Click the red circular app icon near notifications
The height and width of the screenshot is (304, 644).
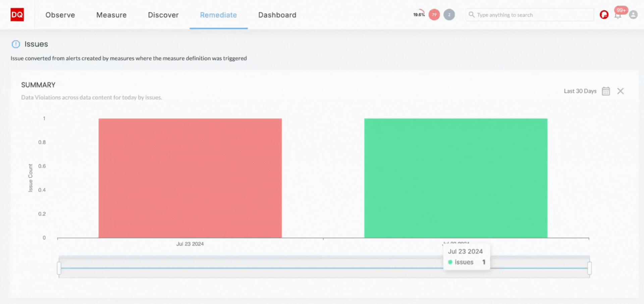pos(604,15)
